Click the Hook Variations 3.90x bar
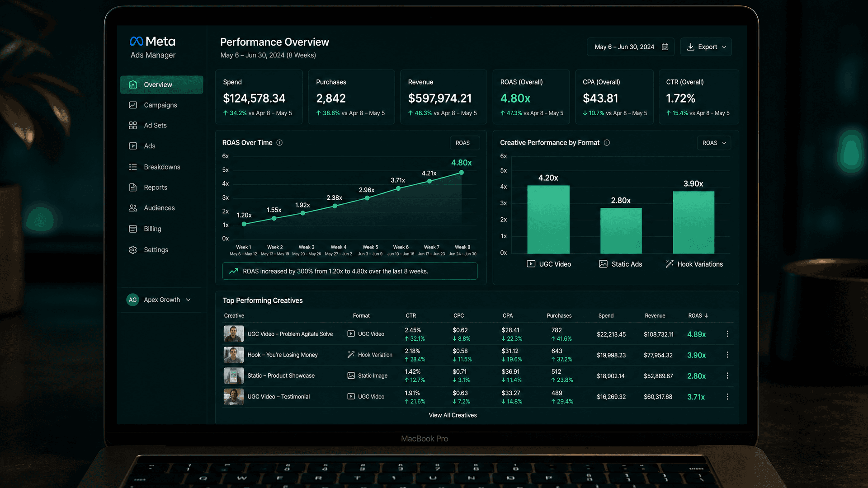 tap(693, 222)
